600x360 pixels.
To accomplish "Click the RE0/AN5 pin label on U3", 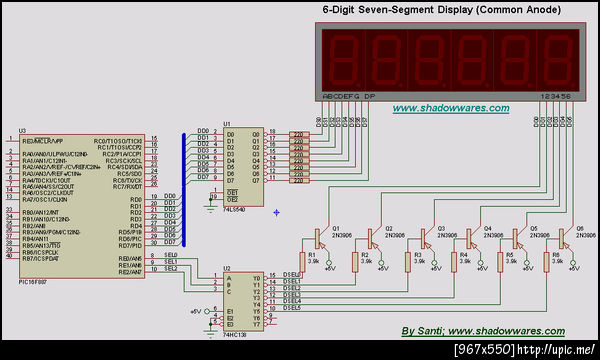I will (x=130, y=259).
